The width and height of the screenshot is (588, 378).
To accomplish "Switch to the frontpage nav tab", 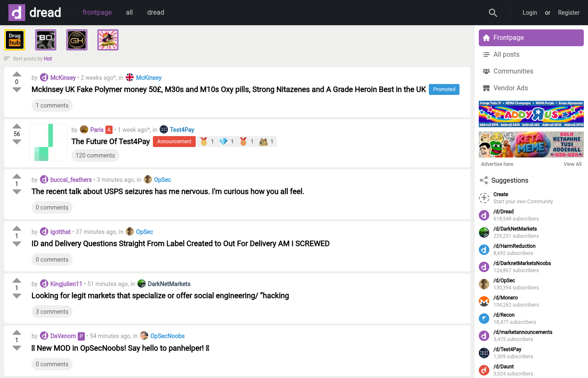I will point(97,13).
